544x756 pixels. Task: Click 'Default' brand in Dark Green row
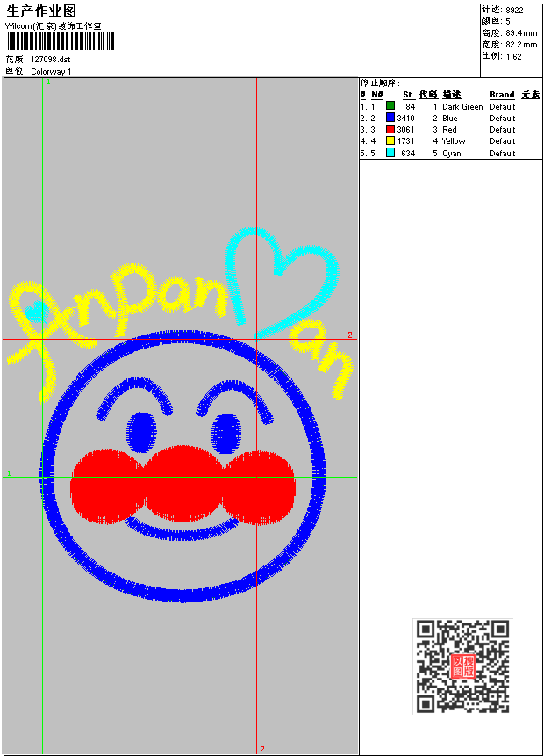(x=502, y=106)
